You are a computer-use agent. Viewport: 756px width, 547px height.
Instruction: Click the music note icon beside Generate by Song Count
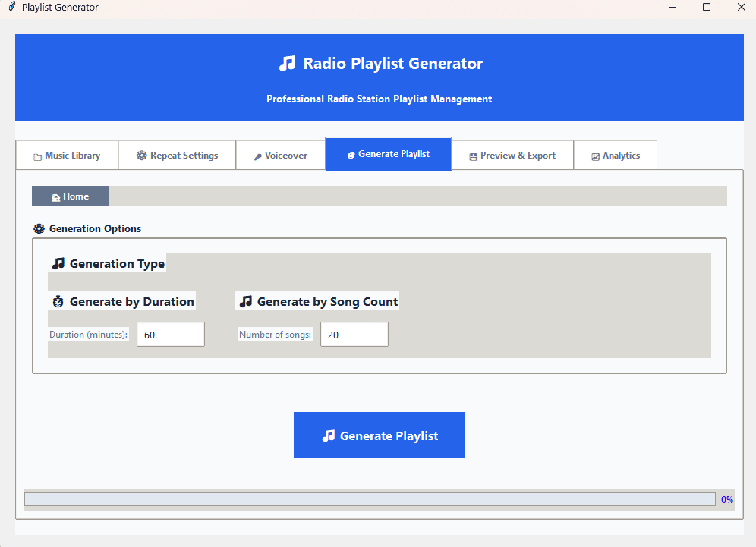[245, 300]
